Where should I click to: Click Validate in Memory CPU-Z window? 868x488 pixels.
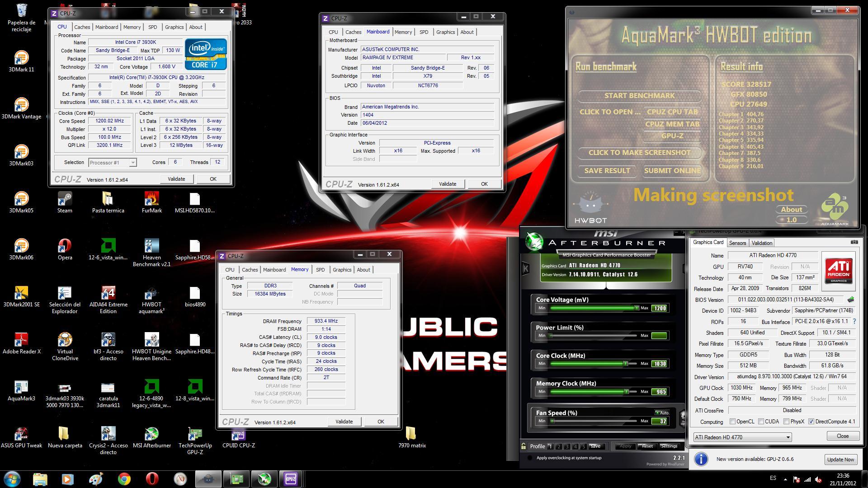pyautogui.click(x=344, y=422)
